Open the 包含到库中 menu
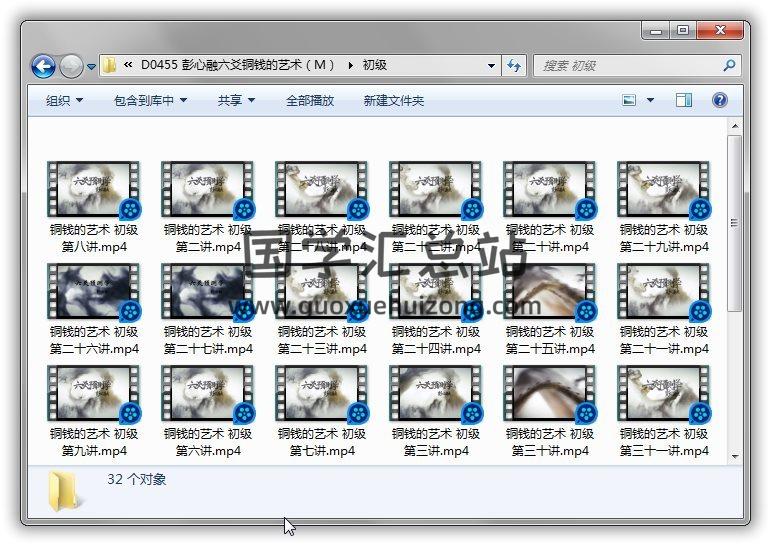771x549 pixels. click(150, 101)
